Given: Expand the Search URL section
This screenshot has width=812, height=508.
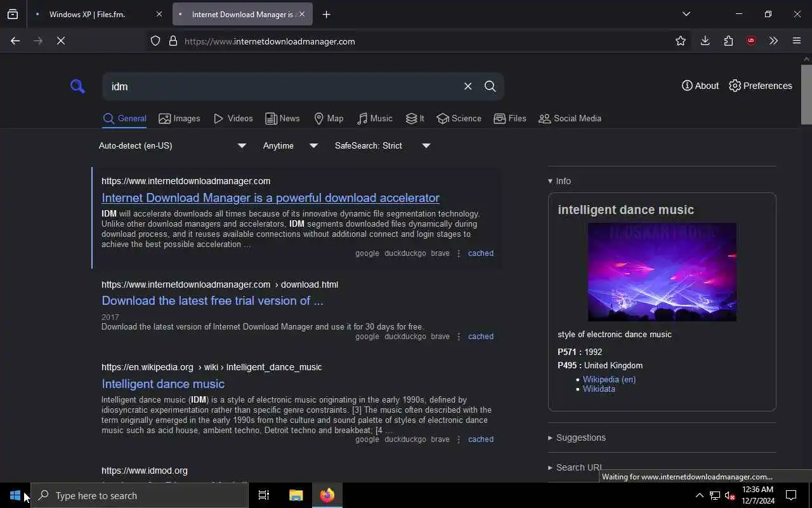Looking at the screenshot, I should pyautogui.click(x=575, y=467).
